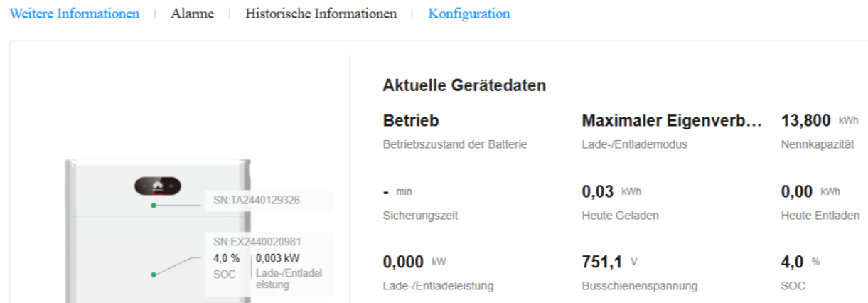Click the SN:TA2440129326 serial label
This screenshot has width=868, height=303.
coord(256,200)
